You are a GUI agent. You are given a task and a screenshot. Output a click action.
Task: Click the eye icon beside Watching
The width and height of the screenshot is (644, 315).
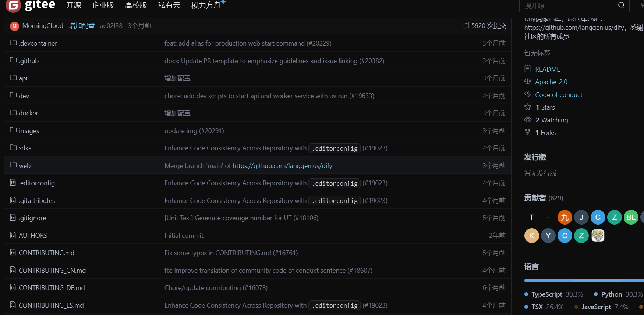click(x=528, y=120)
